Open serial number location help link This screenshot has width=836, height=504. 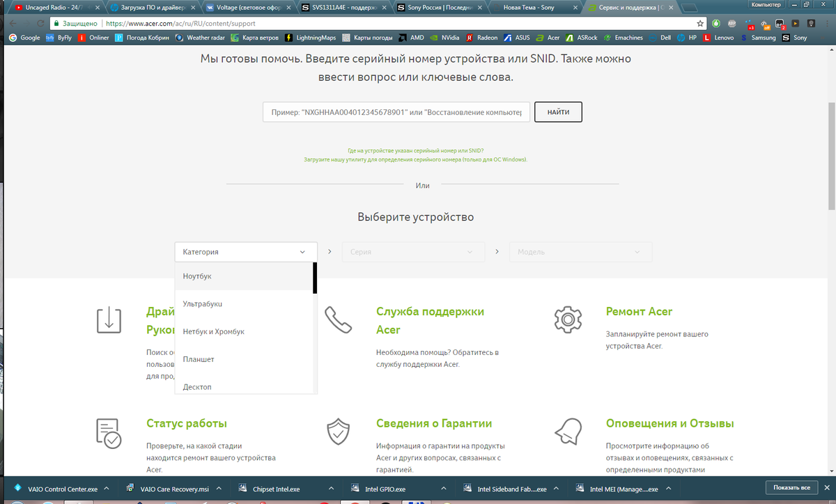(x=415, y=150)
